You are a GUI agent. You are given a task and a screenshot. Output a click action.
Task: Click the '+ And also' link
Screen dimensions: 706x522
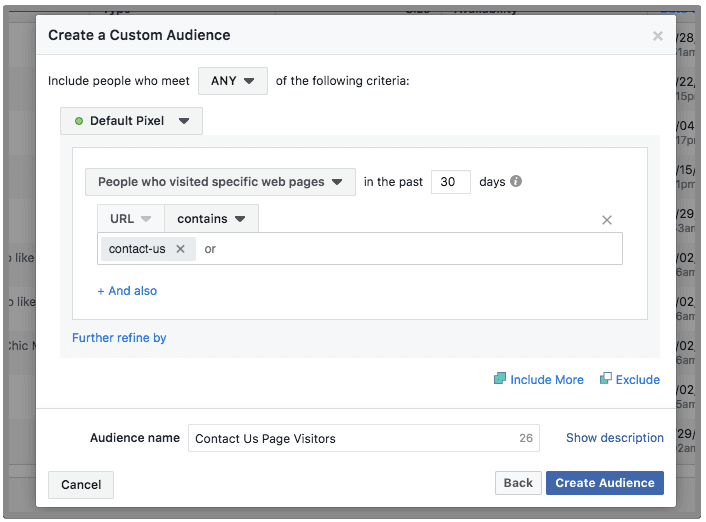pyautogui.click(x=127, y=291)
